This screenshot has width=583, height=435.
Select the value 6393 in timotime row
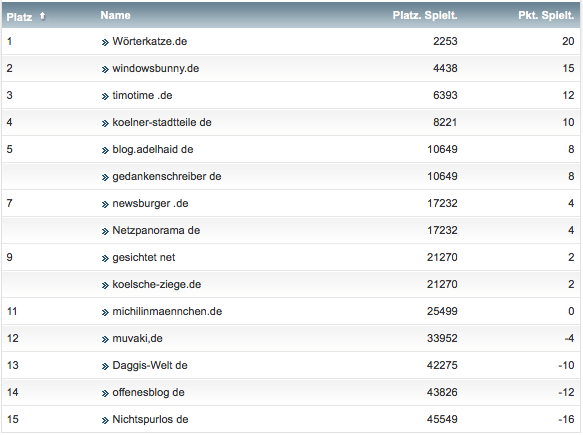[445, 96]
